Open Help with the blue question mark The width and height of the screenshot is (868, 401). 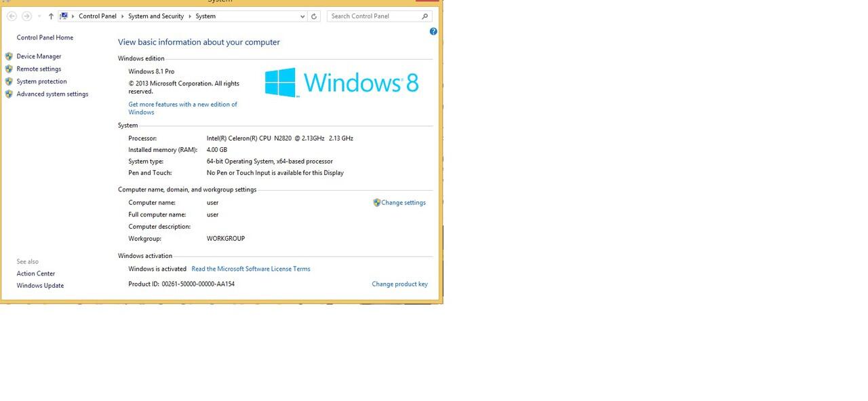pyautogui.click(x=433, y=31)
